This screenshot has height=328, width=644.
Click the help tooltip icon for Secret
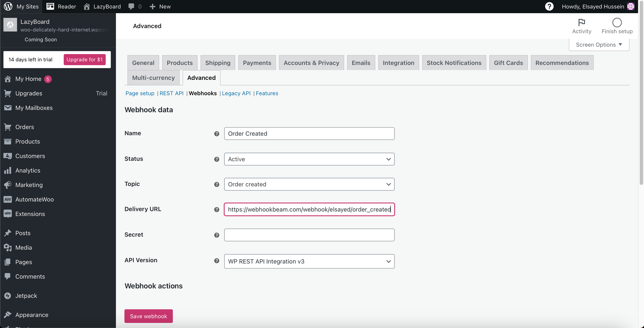tap(217, 235)
